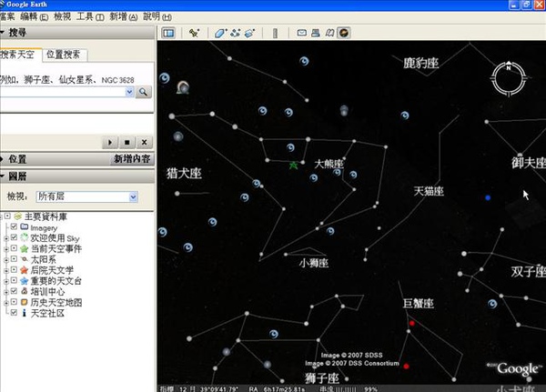Viewport: 546px width, 392px height.
Task: Open the search box history dropdown arrow
Action: coord(129,92)
